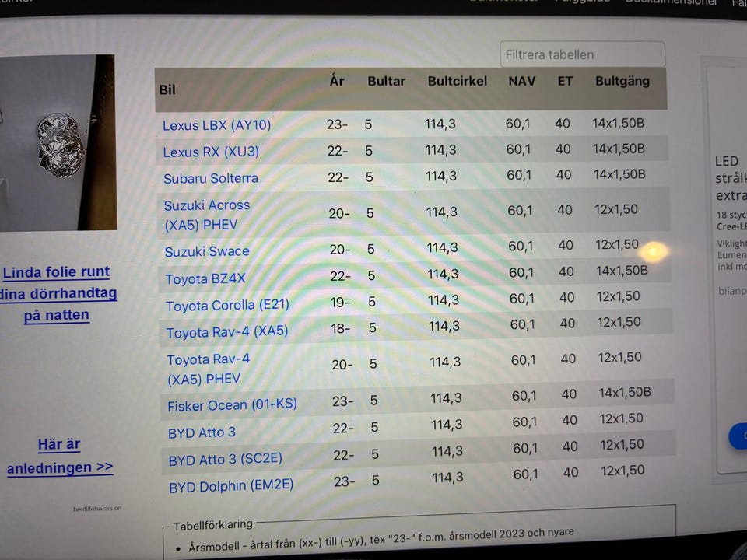
Task: Open the Toyota Rav-4 (XA5) 18- link
Action: (226, 332)
